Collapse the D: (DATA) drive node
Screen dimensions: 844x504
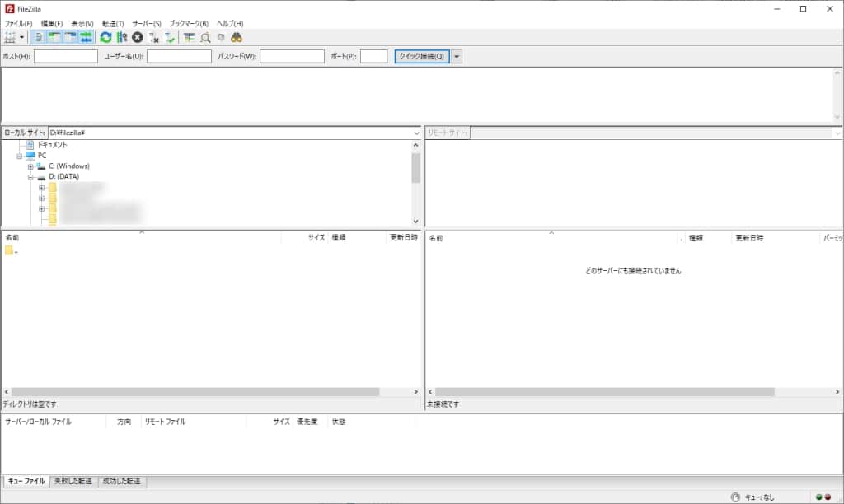[30, 177]
